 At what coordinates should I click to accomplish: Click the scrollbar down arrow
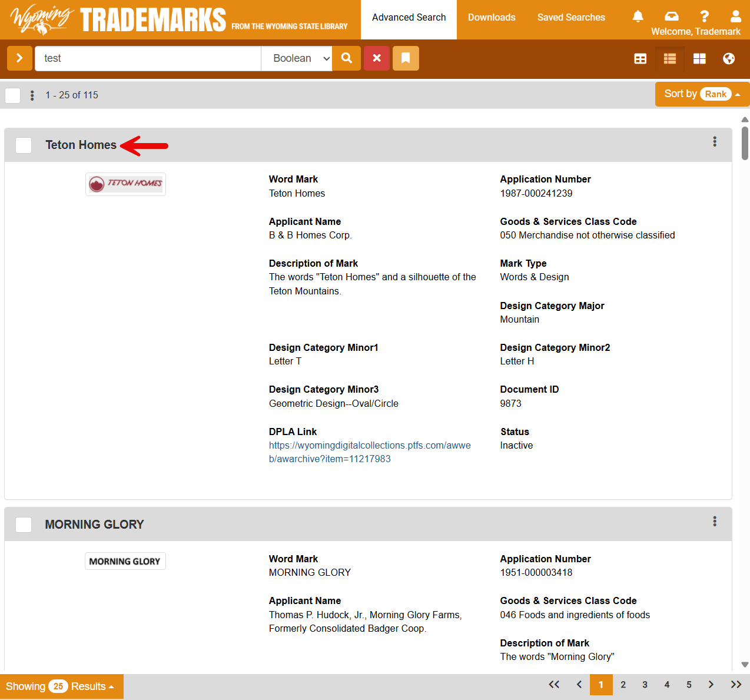745,665
